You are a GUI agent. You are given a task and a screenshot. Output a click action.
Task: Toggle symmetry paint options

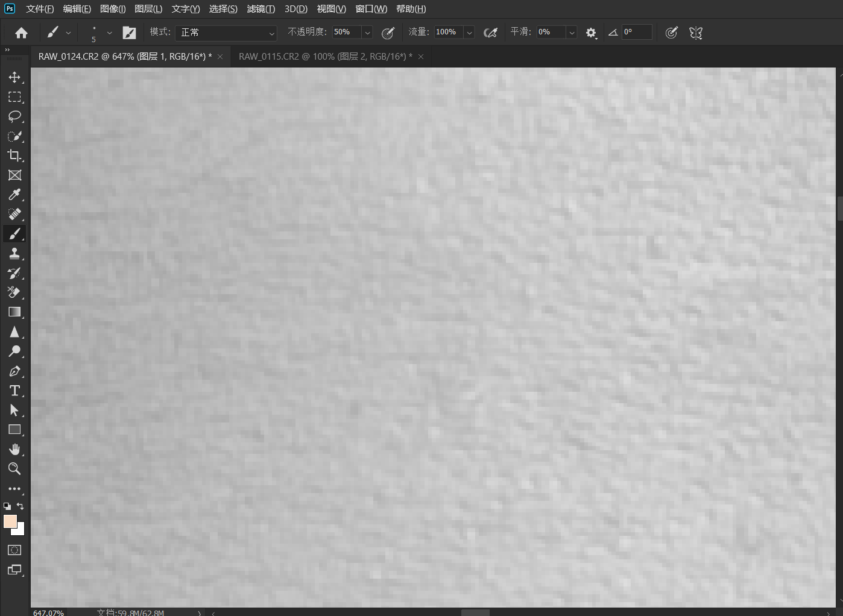696,33
